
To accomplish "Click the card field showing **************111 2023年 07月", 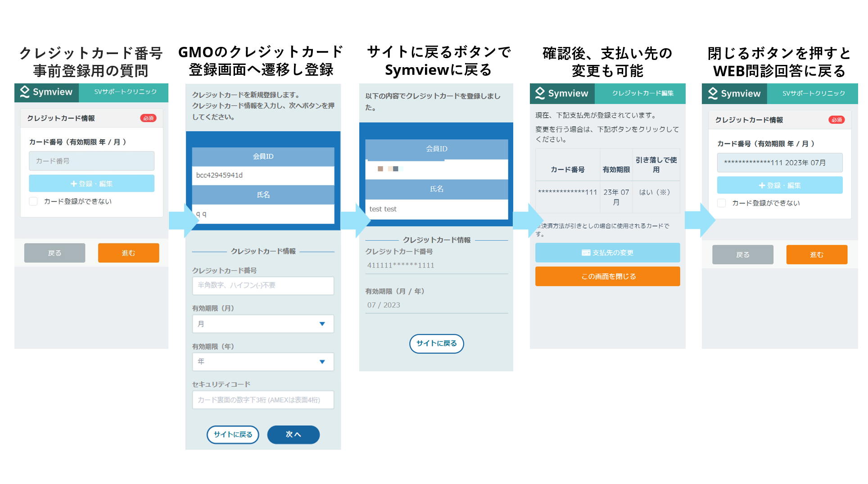I will pos(780,163).
